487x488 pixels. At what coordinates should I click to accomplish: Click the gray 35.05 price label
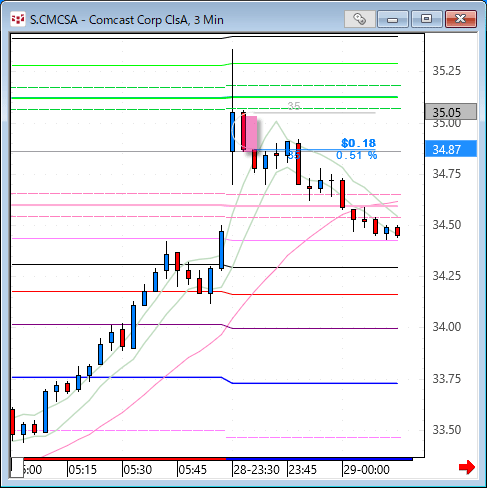(x=451, y=112)
